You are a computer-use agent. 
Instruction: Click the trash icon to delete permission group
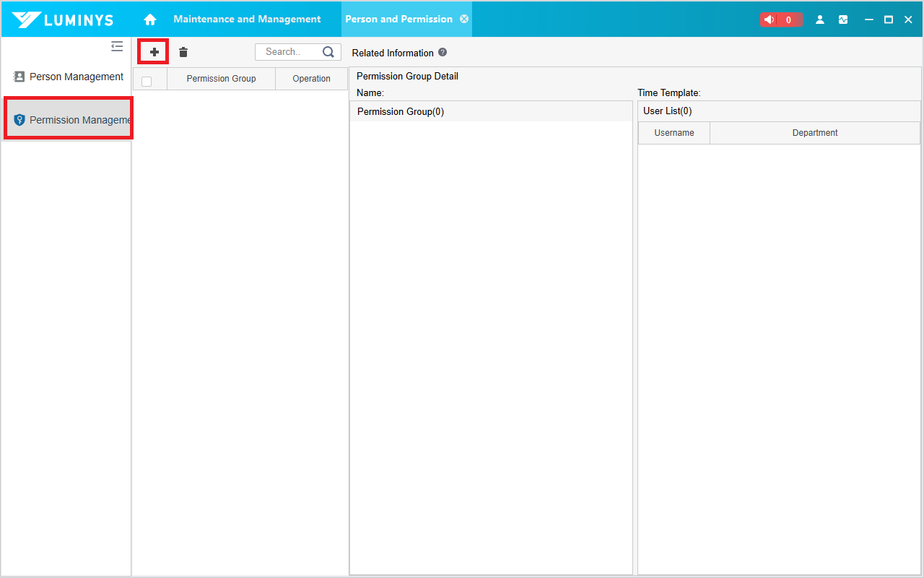tap(183, 52)
